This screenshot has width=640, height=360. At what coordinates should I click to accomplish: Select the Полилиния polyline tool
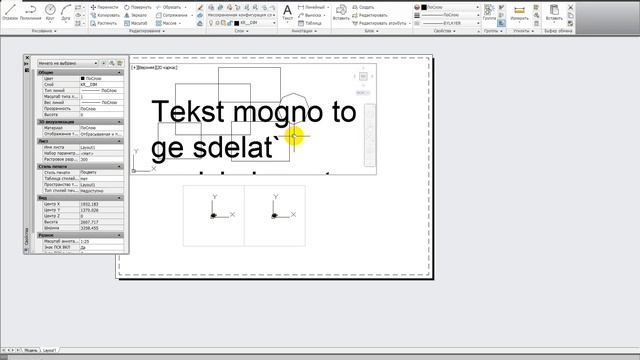31,12
